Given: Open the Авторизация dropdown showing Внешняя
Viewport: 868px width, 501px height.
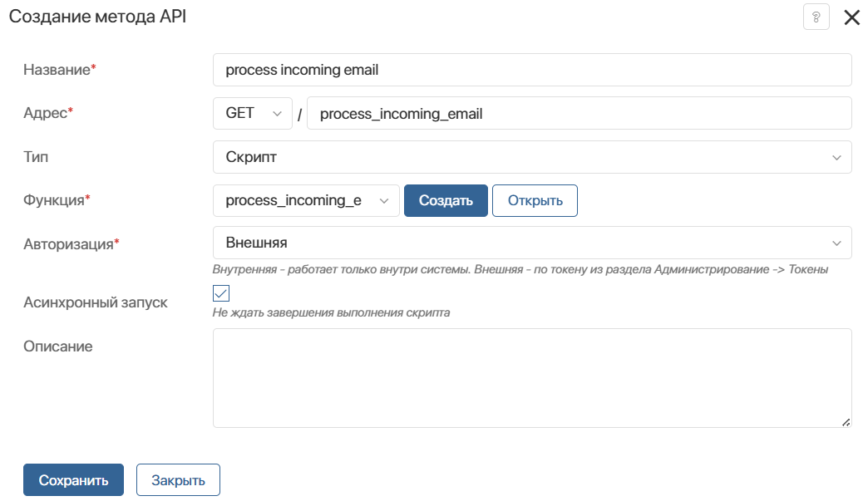Looking at the screenshot, I should coord(532,243).
